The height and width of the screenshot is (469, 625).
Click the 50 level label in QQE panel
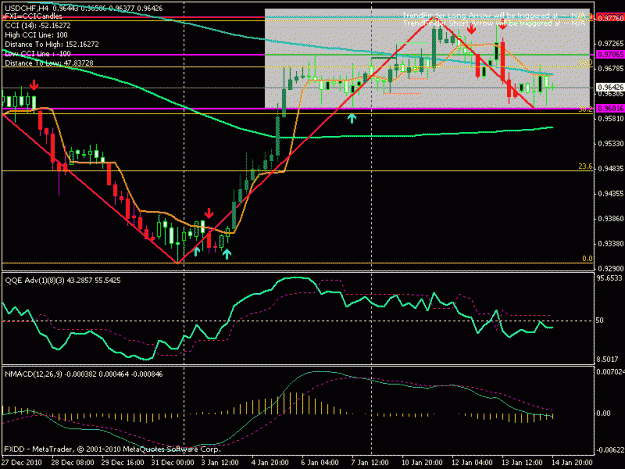coord(600,320)
